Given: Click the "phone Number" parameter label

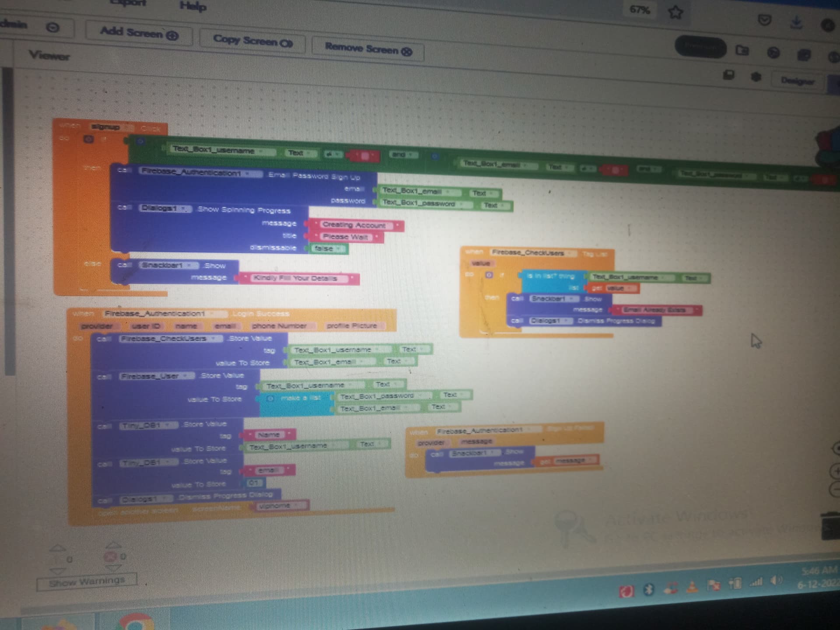Looking at the screenshot, I should (279, 326).
